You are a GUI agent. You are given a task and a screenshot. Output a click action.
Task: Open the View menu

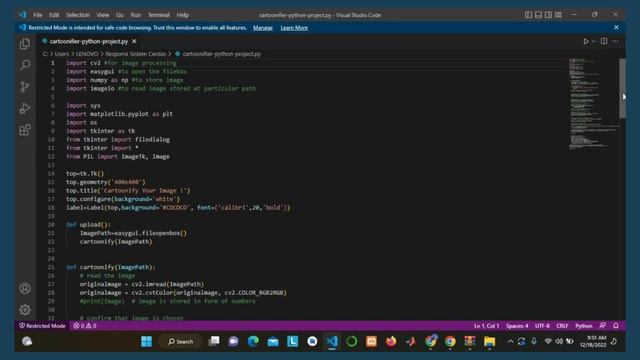(102, 15)
